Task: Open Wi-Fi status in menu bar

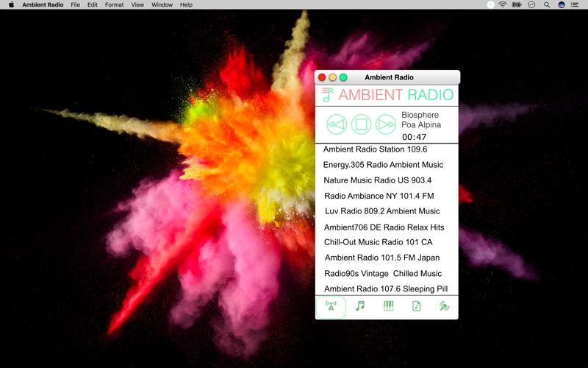Action: click(503, 4)
